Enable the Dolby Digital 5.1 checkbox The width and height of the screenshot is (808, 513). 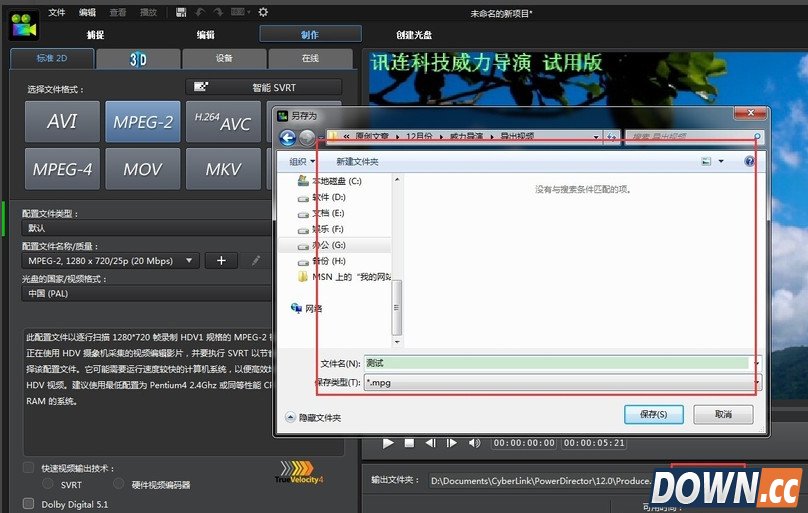[29, 503]
